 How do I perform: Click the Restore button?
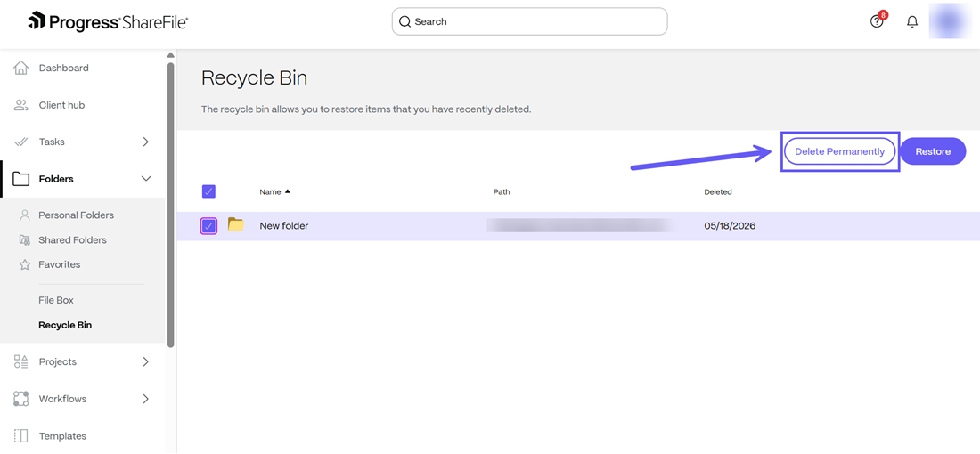point(933,151)
